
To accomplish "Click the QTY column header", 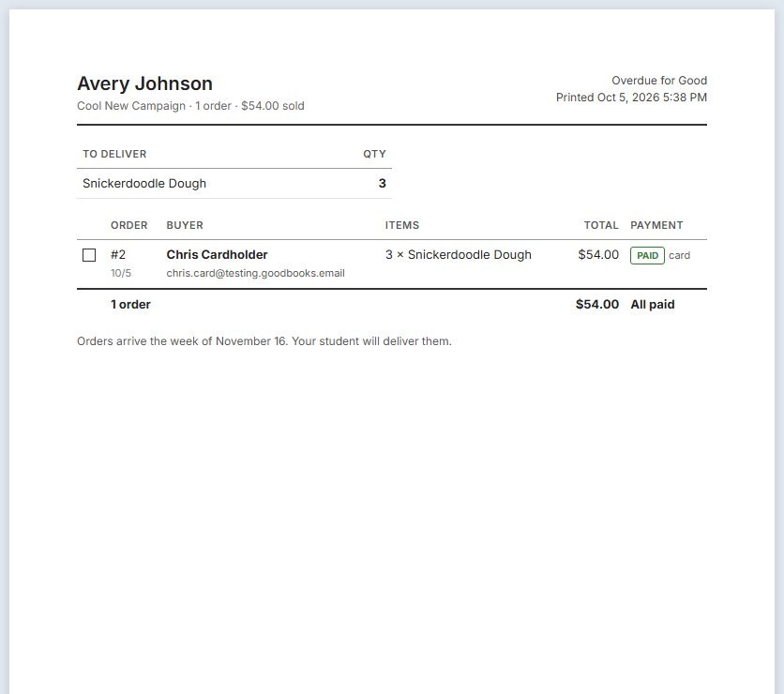I will (x=374, y=154).
